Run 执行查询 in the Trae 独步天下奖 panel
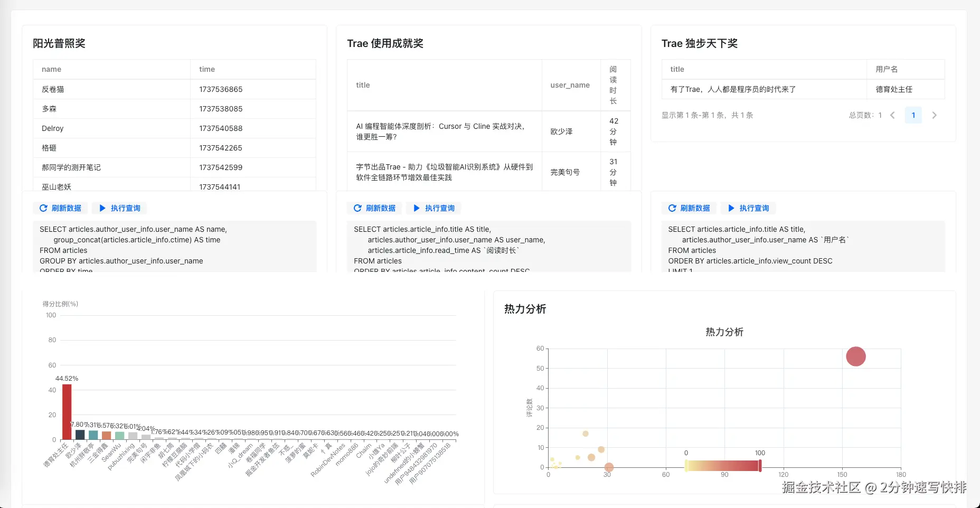Screen dimensions: 980x508 coord(748,208)
